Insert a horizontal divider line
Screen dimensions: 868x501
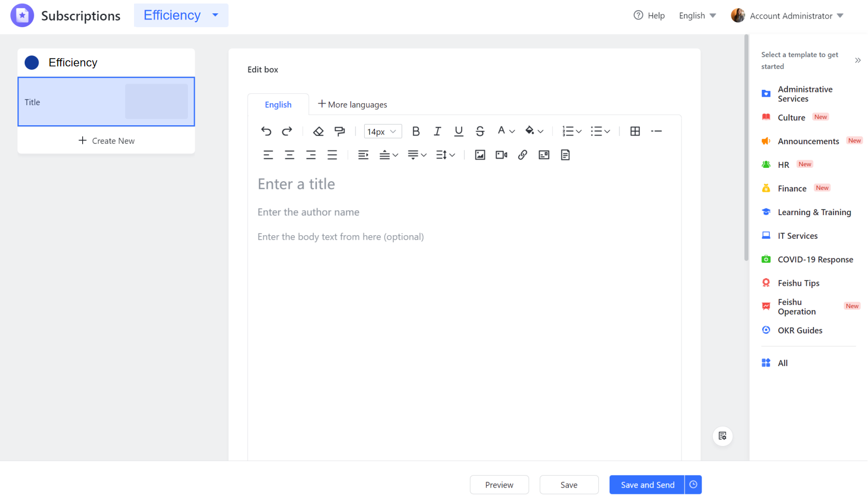click(656, 131)
